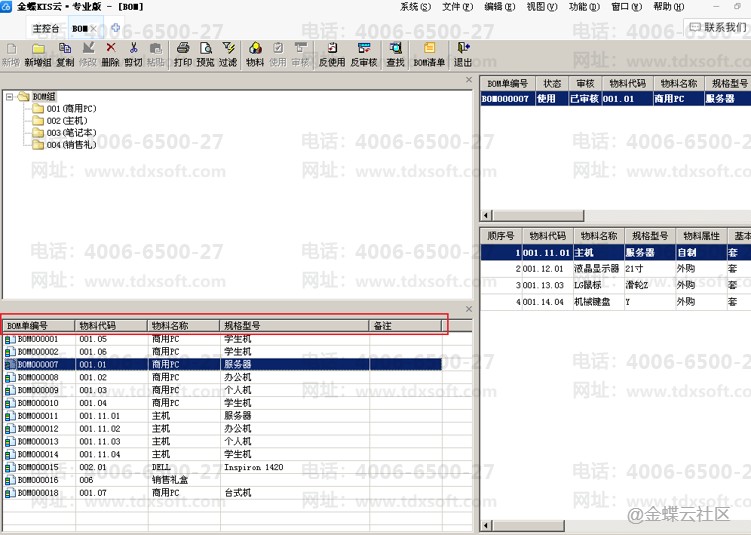Switch to the 主控台 tab
751x535 pixels.
point(46,29)
